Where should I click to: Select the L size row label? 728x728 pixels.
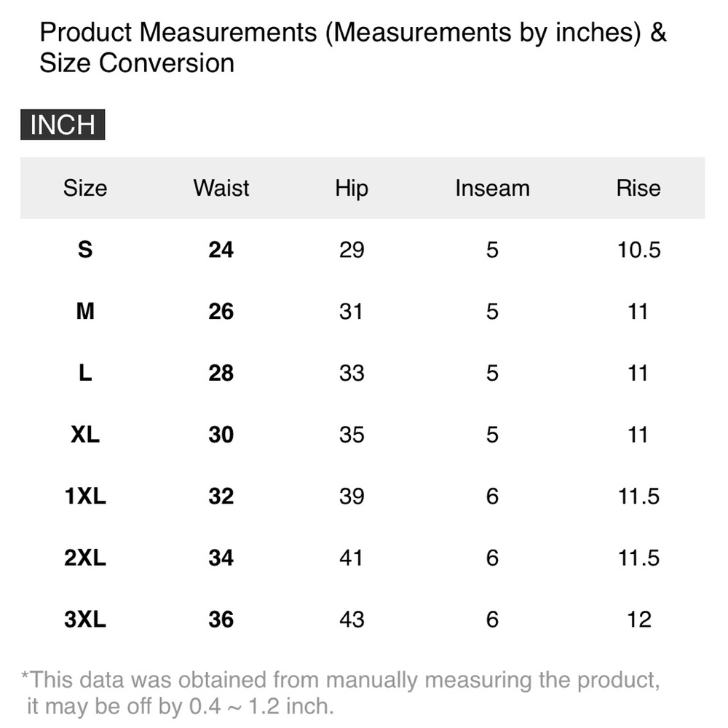point(85,373)
